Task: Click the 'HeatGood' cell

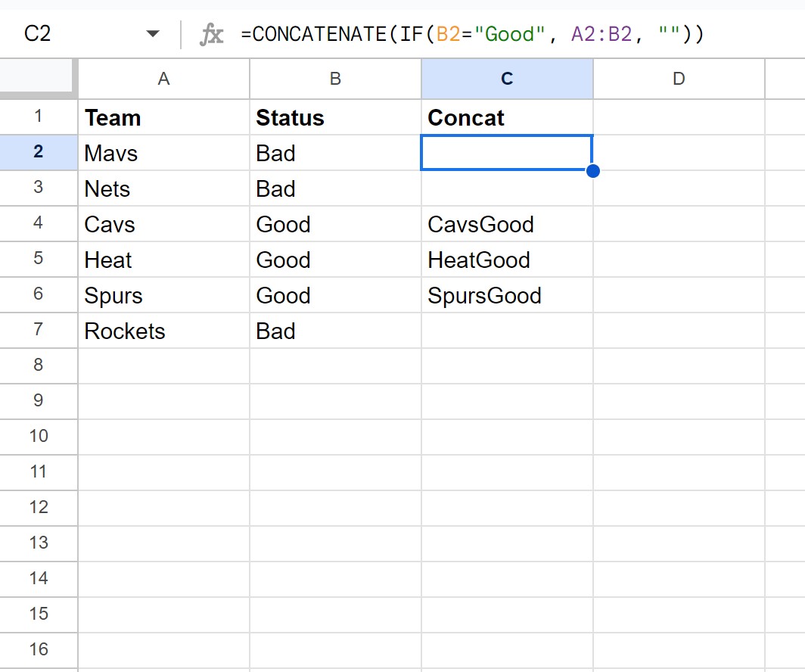Action: [x=507, y=260]
